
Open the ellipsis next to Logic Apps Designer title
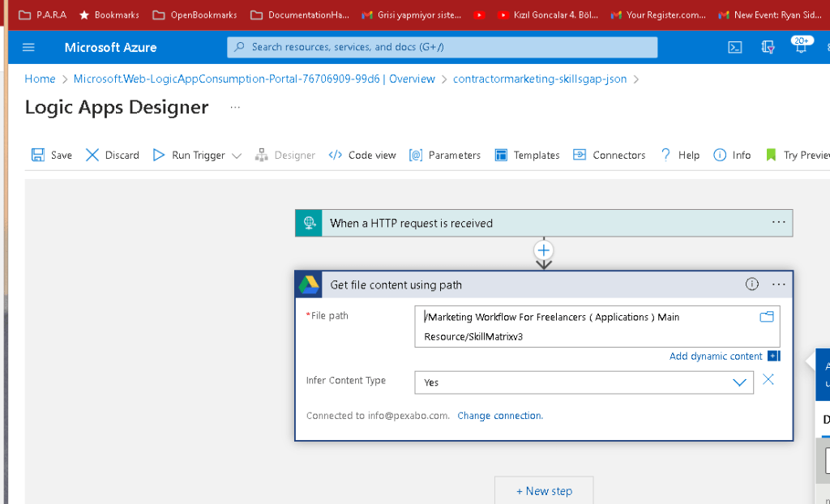tap(235, 108)
